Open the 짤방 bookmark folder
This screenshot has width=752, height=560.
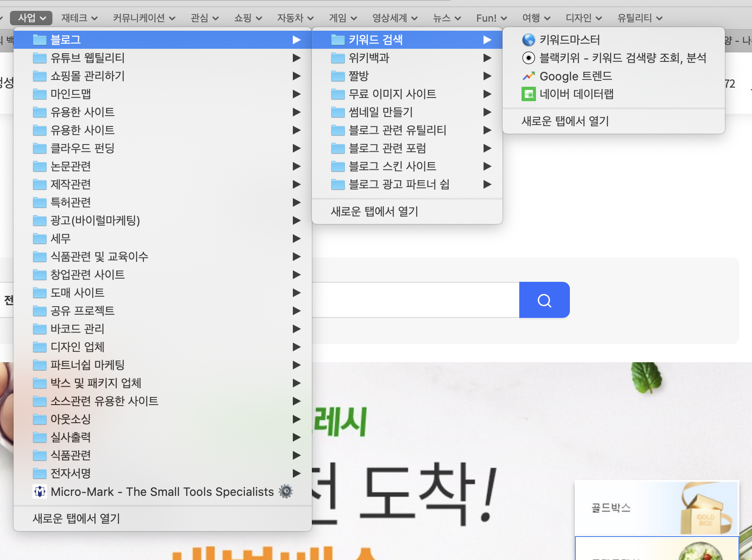pos(407,76)
